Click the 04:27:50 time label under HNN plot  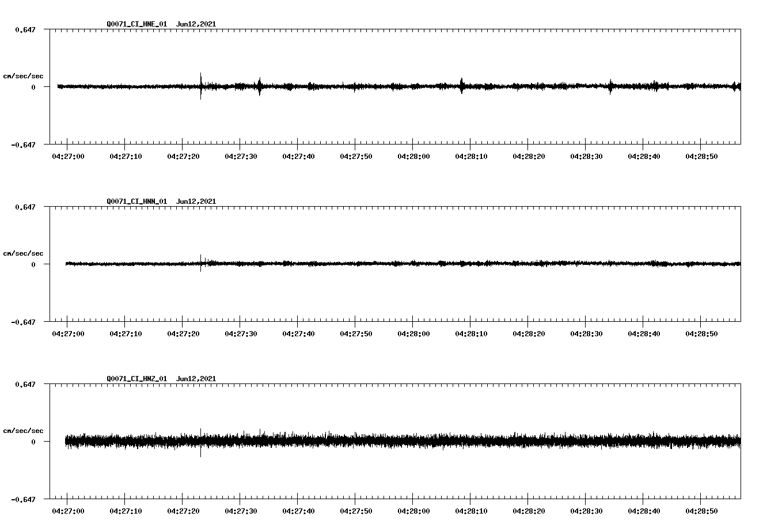tap(356, 334)
